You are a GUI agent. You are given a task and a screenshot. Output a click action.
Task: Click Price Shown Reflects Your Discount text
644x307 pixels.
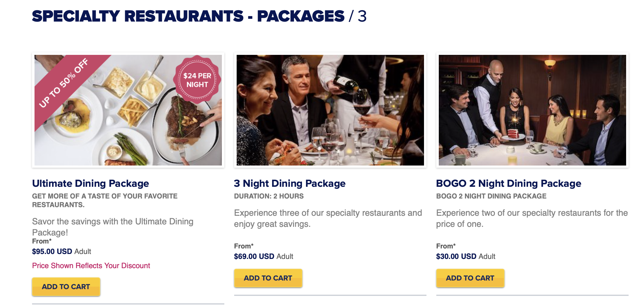[91, 265]
